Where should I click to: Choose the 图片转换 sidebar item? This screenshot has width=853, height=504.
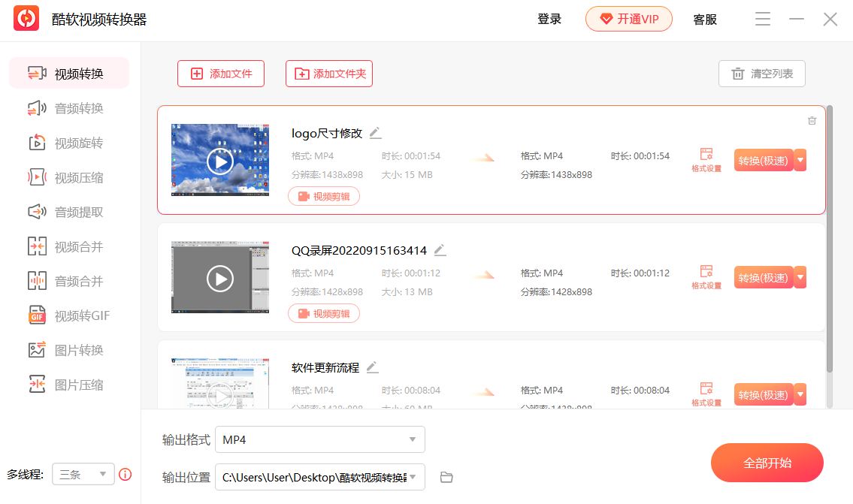click(69, 350)
